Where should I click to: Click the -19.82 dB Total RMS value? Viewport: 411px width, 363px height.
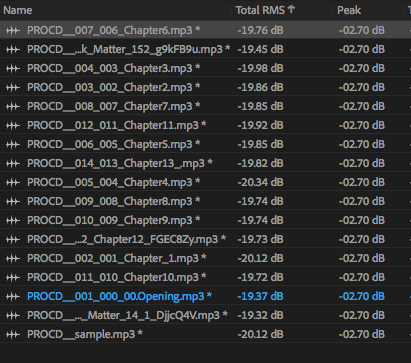(260, 163)
